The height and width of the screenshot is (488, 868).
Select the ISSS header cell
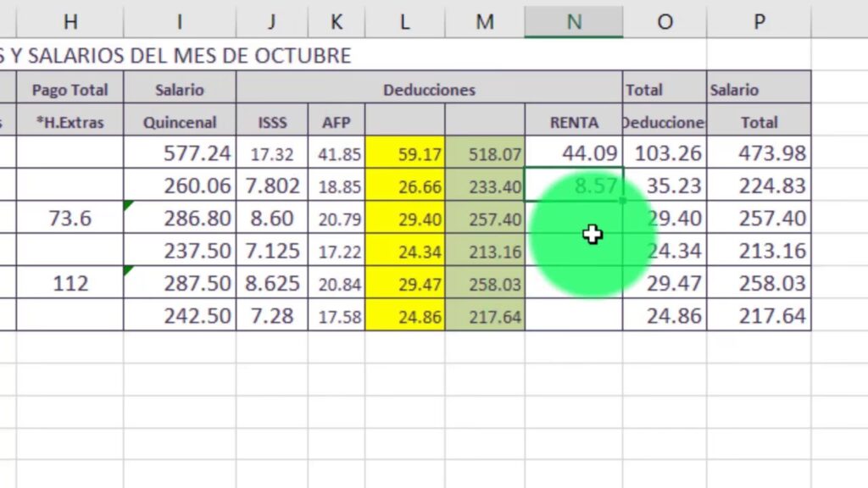pos(272,122)
